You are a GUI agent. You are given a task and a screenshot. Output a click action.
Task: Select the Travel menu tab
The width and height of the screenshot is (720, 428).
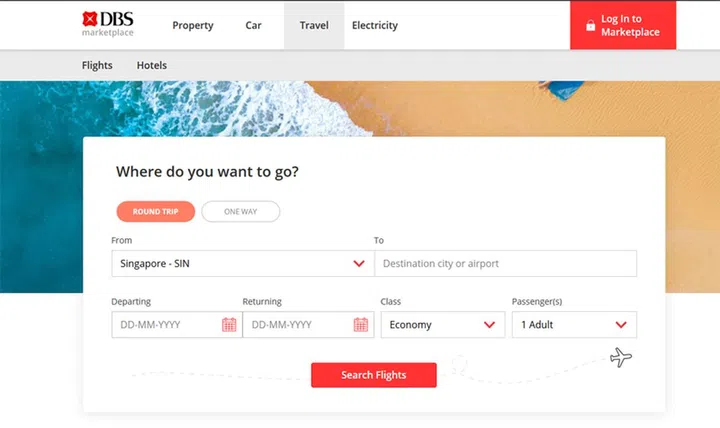(x=314, y=26)
